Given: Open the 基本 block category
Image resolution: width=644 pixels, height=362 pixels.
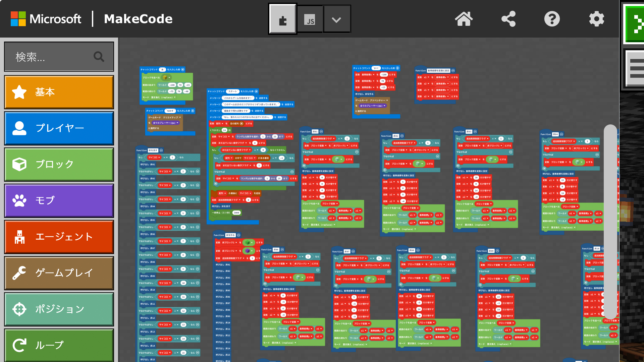Looking at the screenshot, I should 59,92.
